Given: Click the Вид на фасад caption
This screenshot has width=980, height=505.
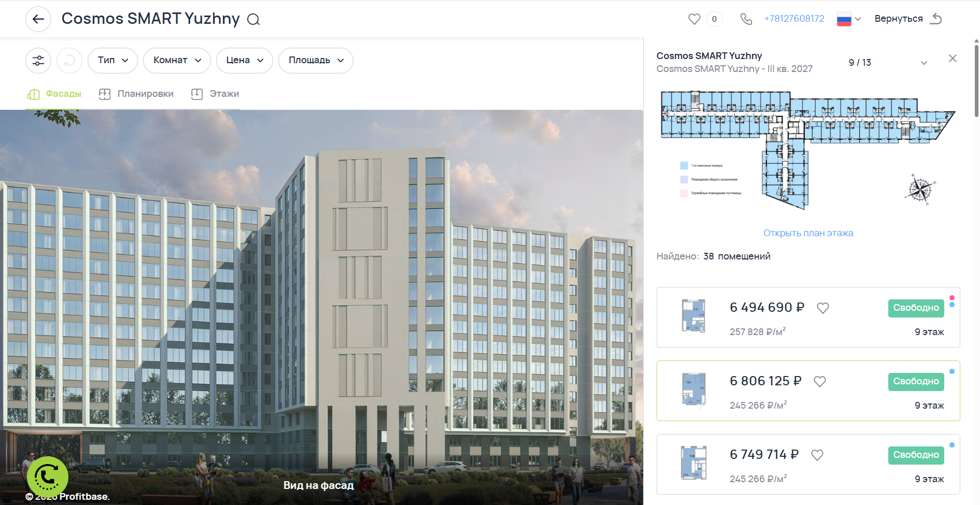Looking at the screenshot, I should click(319, 485).
